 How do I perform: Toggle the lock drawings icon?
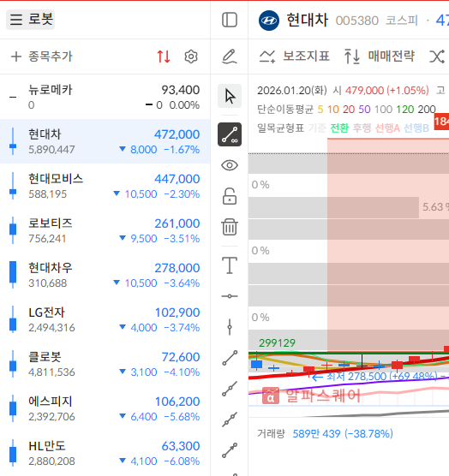click(x=230, y=196)
